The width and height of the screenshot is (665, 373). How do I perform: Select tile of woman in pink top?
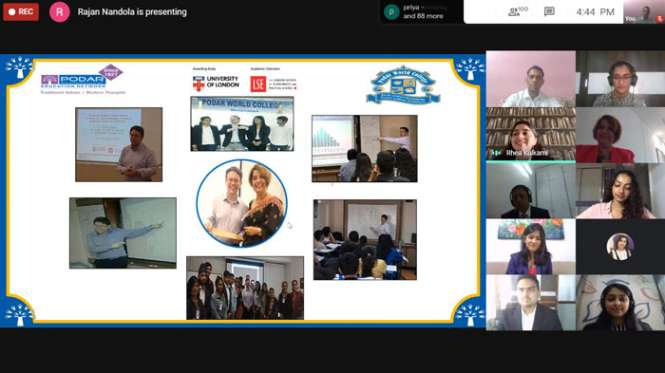620,191
